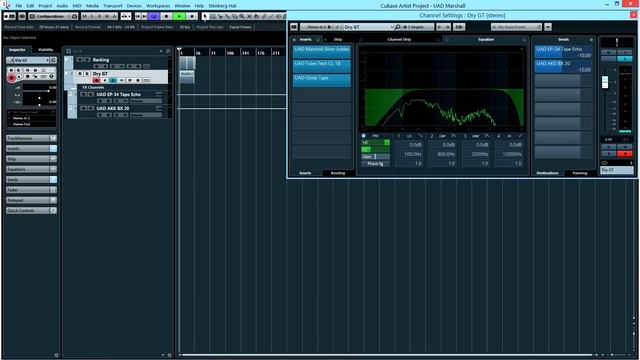Screen dimensions: 640x360
Task: Click the UAD EP-34 Tape Echo send slot
Action: tap(563, 52)
